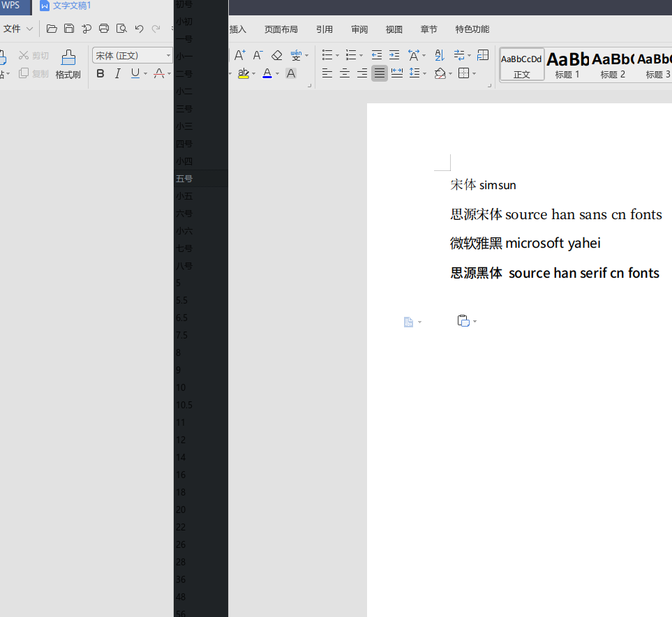Viewport: 672px width, 617px height.
Task: Decrease font size with A- icon
Action: click(x=257, y=55)
